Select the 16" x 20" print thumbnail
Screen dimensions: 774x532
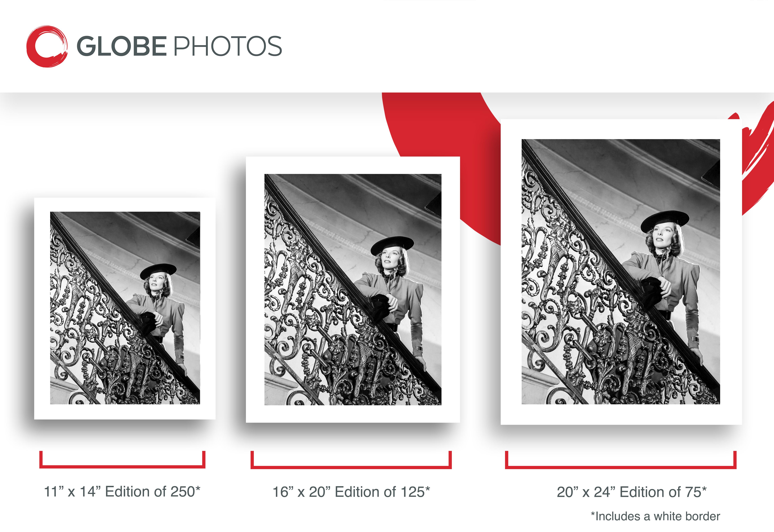click(353, 289)
